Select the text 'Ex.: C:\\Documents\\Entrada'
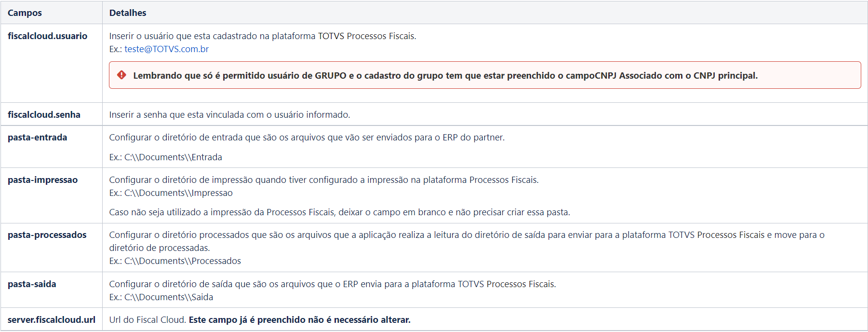 tap(165, 157)
